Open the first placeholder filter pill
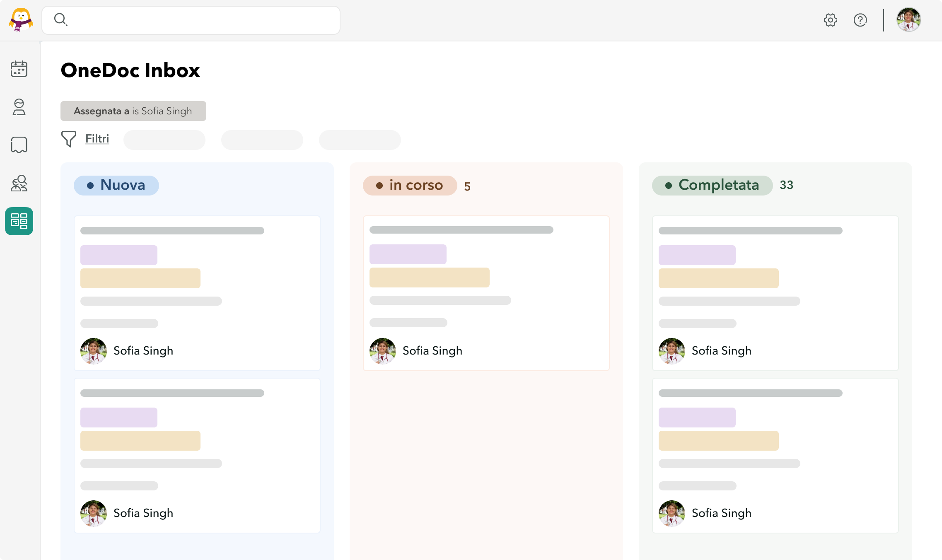 [x=164, y=140]
